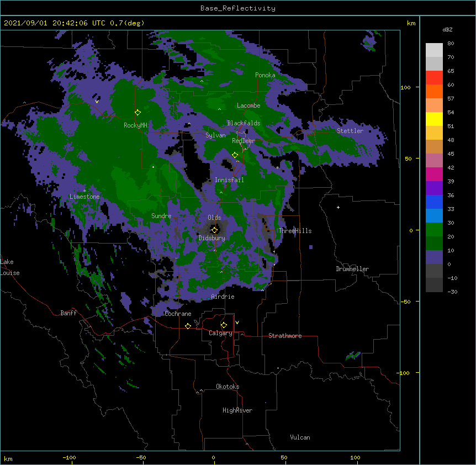The image size is (476, 465).
Task: Click the Banff label
Action: tap(68, 313)
